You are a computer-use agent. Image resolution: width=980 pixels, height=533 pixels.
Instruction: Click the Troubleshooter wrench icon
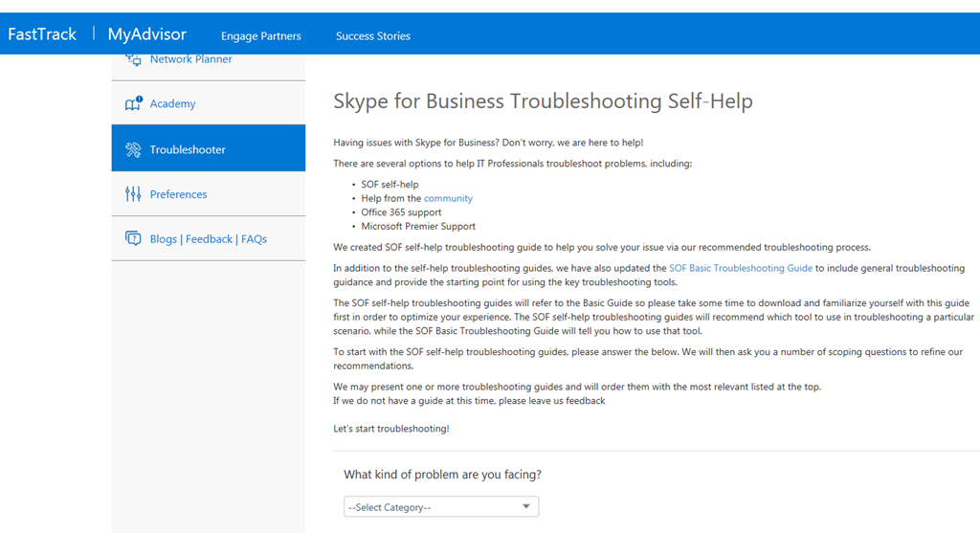tap(133, 149)
